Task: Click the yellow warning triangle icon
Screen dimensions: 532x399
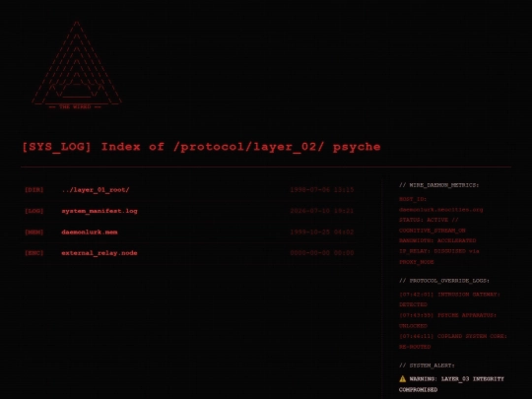Action: (402, 378)
